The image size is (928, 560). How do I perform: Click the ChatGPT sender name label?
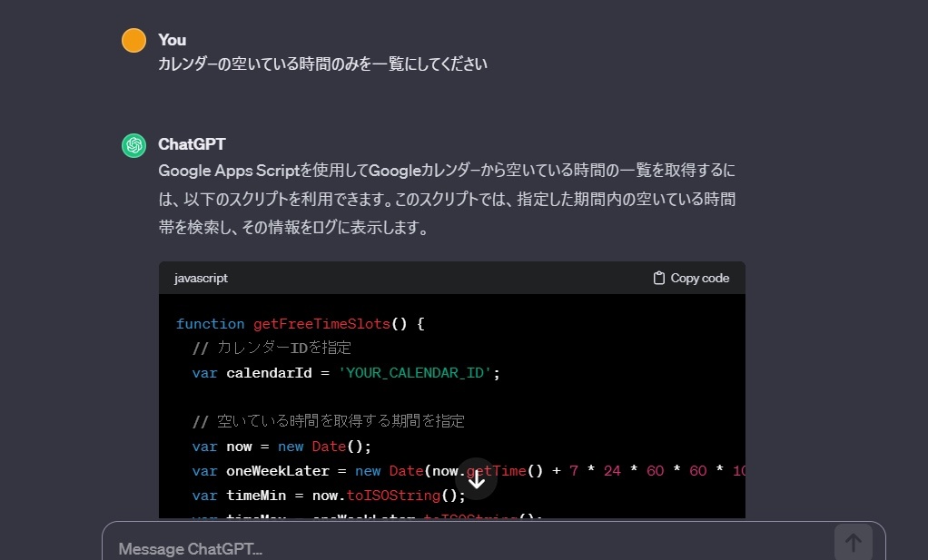click(192, 144)
